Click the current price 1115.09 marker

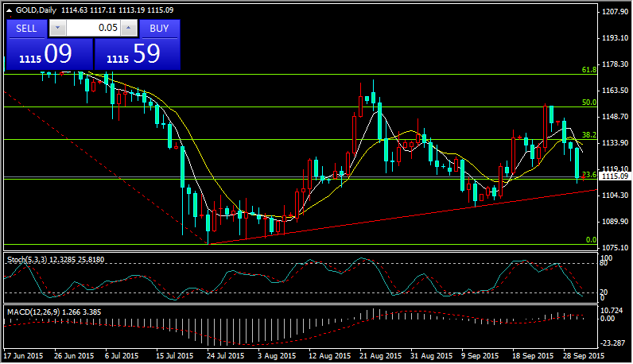(x=614, y=178)
